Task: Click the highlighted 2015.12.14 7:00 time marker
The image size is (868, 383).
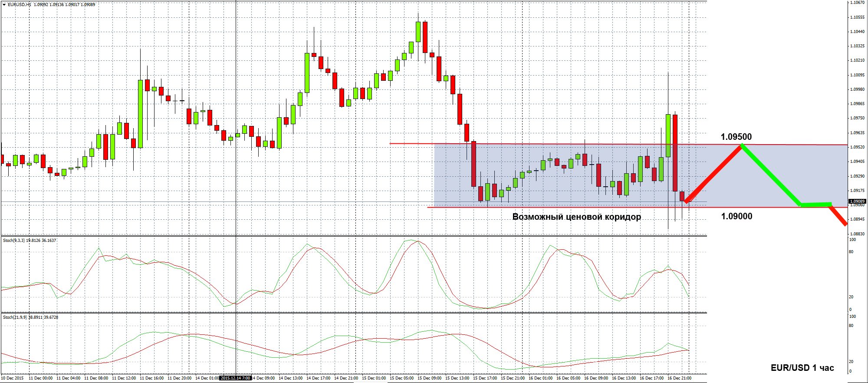Action: (x=235, y=378)
